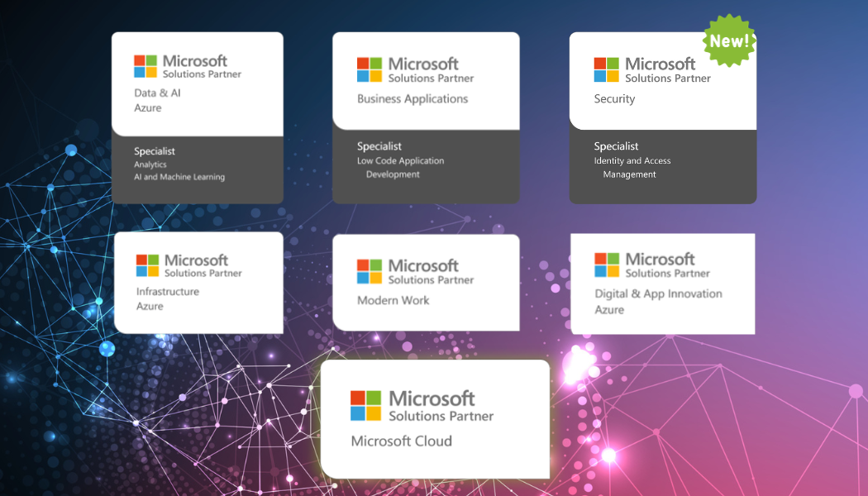868x496 pixels.
Task: Select 'Azure' under Infrastructure
Action: click(150, 306)
